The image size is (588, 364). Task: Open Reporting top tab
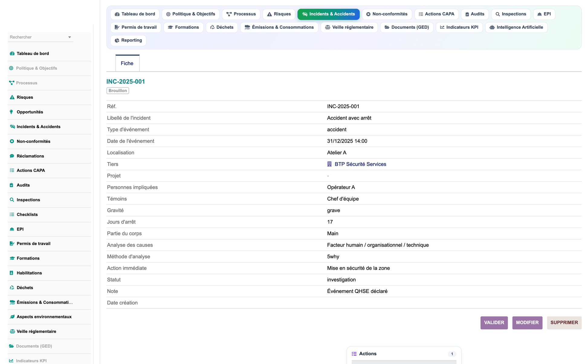(x=128, y=40)
